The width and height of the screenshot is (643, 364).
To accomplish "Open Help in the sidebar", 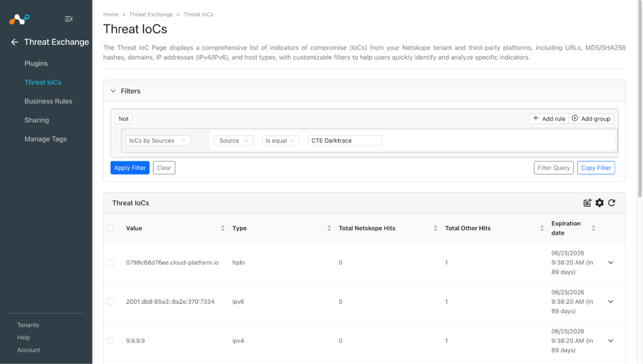I will 23,338.
